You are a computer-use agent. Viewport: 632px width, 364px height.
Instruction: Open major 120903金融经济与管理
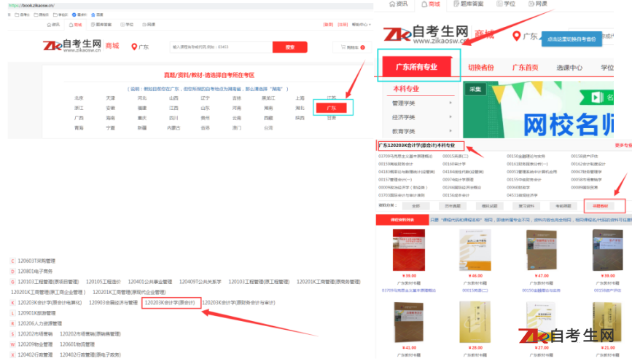click(113, 303)
